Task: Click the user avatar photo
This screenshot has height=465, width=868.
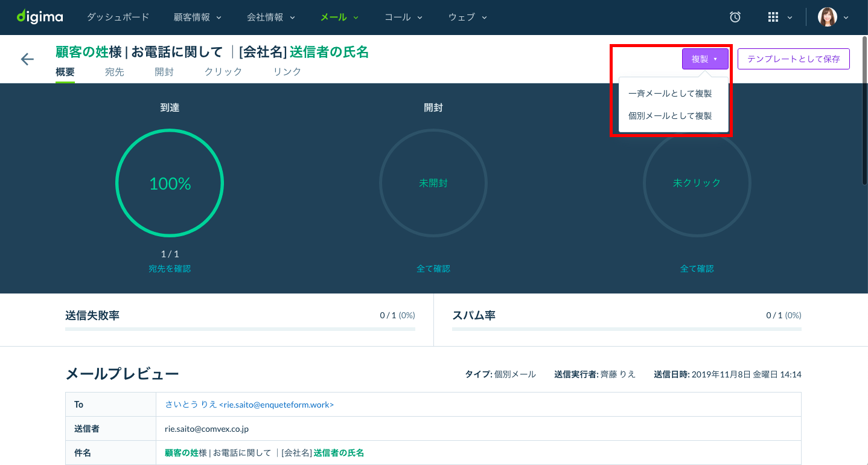Action: point(828,17)
